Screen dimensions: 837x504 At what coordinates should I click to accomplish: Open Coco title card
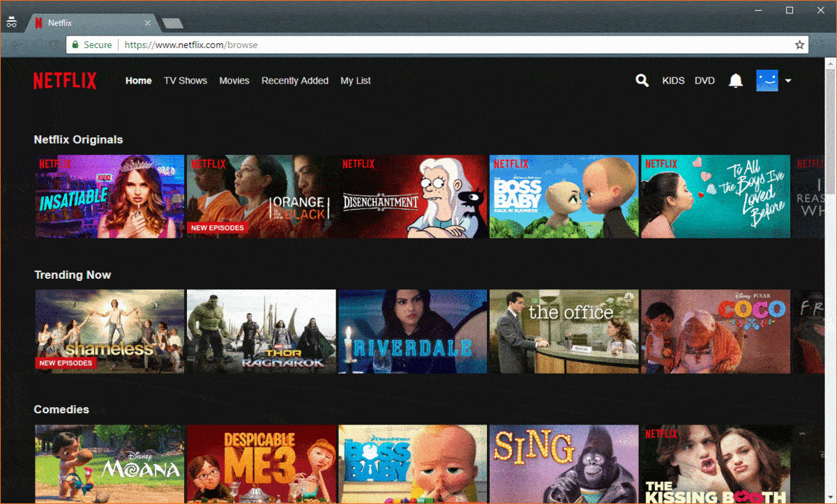point(716,331)
